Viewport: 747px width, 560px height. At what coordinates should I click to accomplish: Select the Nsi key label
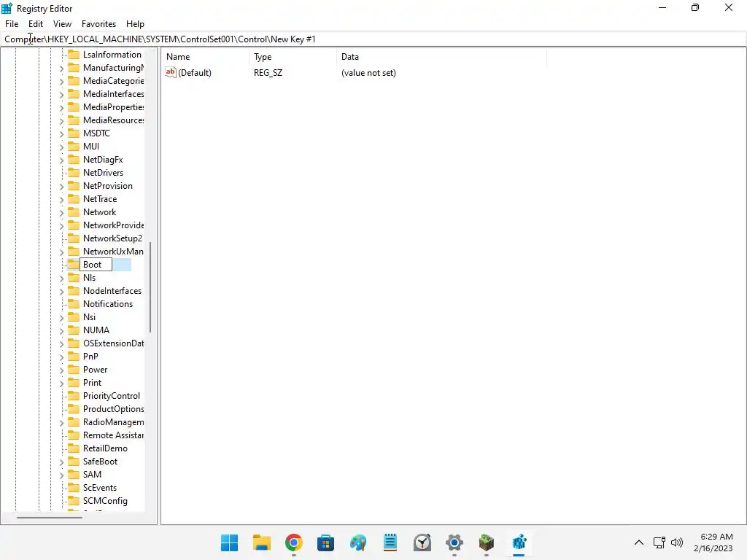click(89, 316)
